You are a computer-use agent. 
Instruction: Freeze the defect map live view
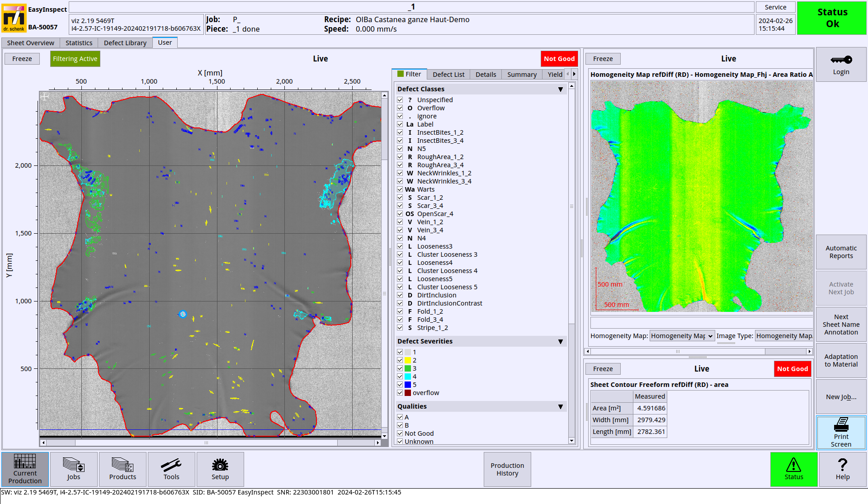(x=22, y=59)
